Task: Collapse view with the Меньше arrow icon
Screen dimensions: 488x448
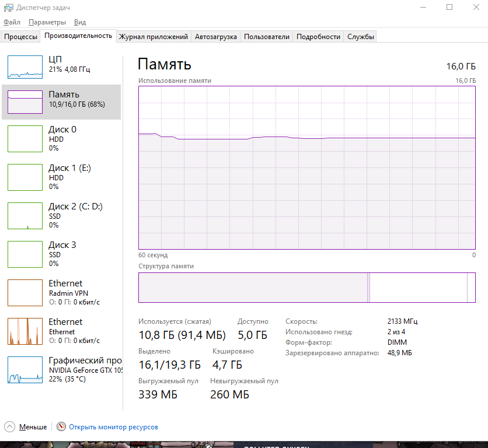Action: click(10, 426)
